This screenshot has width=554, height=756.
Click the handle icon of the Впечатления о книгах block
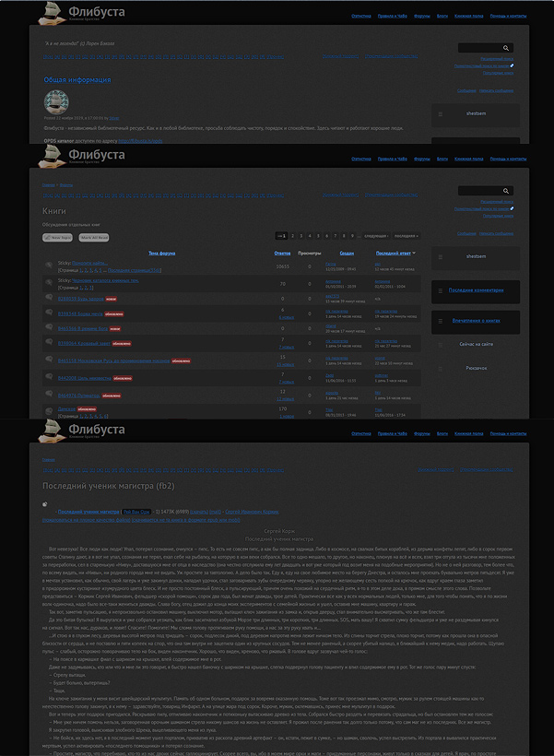coord(441,321)
